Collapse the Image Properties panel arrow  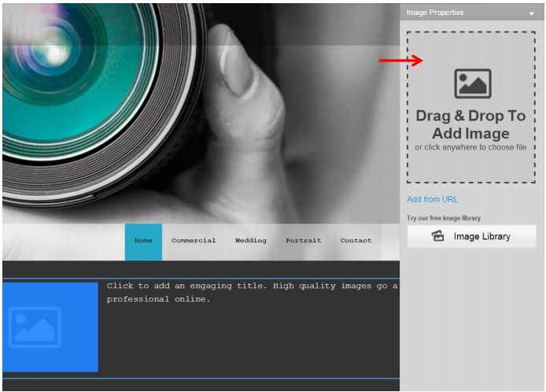[x=532, y=13]
